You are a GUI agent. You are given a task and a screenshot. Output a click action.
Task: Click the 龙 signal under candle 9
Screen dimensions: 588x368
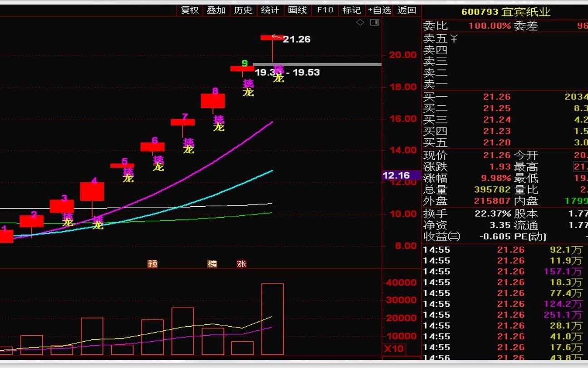(248, 93)
